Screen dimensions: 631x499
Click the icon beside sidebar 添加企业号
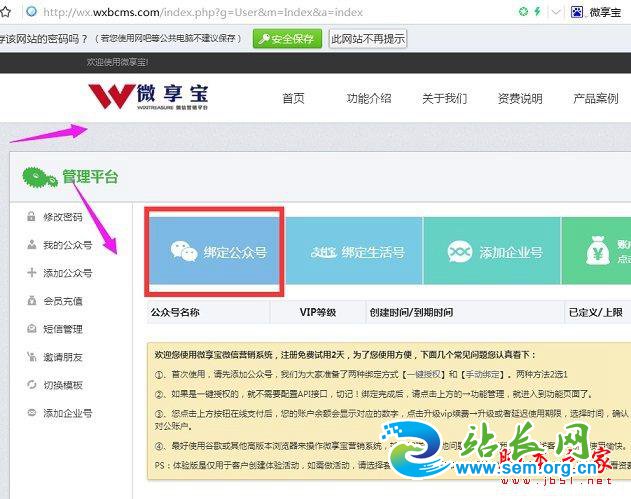click(x=31, y=412)
